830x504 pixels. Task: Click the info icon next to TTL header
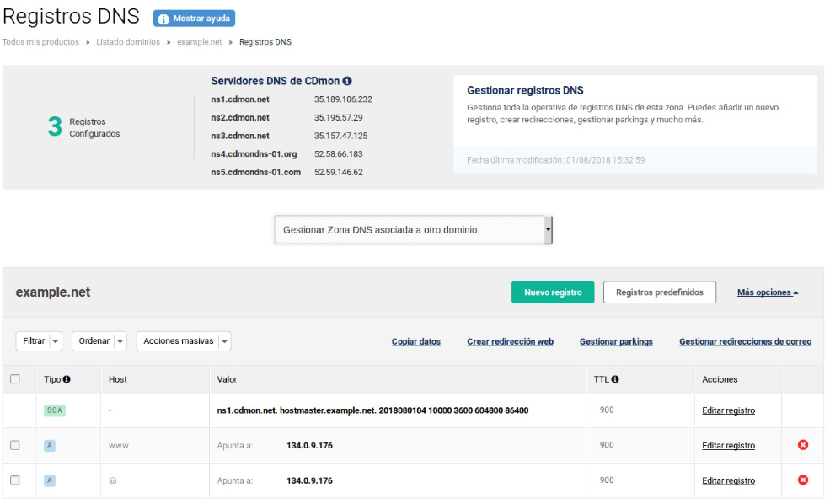click(x=615, y=380)
